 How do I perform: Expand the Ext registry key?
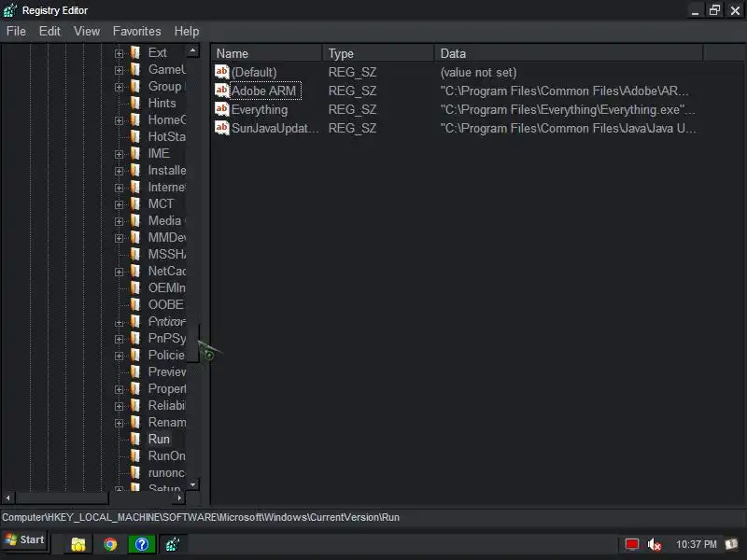pyautogui.click(x=120, y=53)
